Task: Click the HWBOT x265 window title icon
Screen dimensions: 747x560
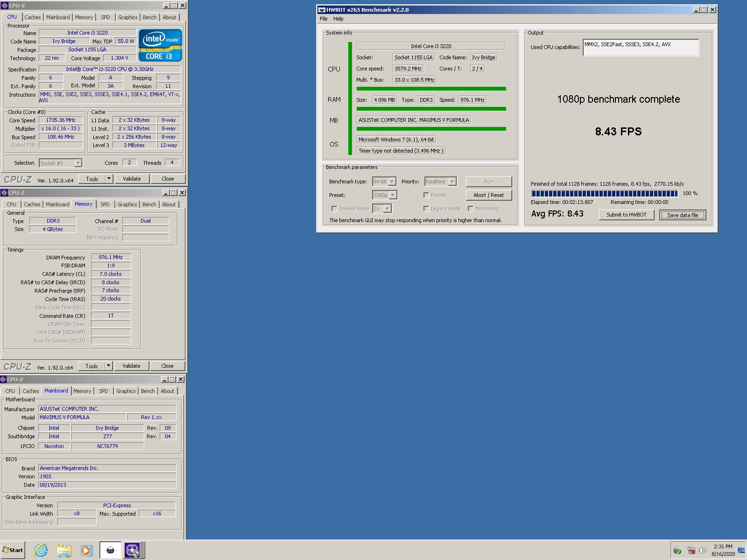Action: (x=322, y=10)
